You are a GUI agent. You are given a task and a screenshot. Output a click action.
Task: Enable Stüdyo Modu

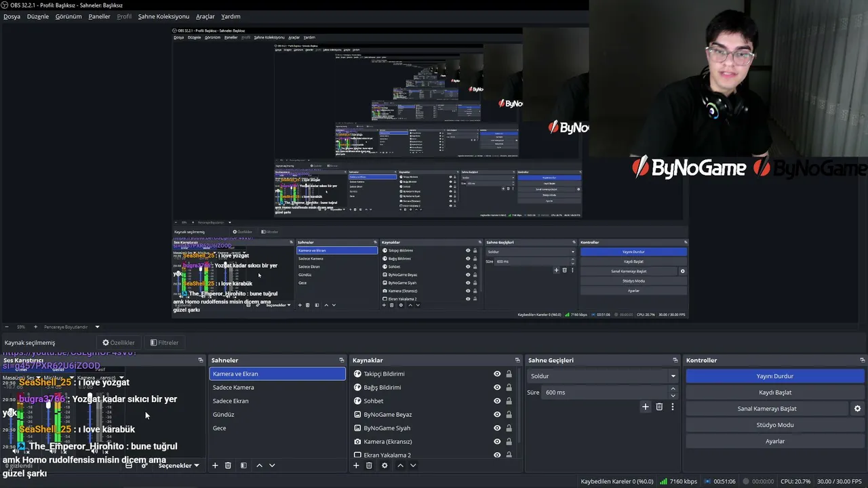tap(775, 425)
